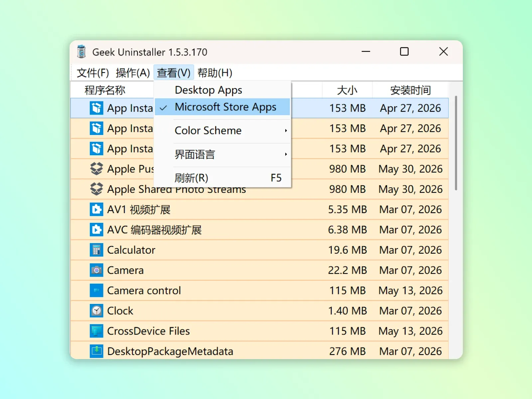Click the 1.40 MB size cell
The image size is (532, 399).
pos(347,311)
